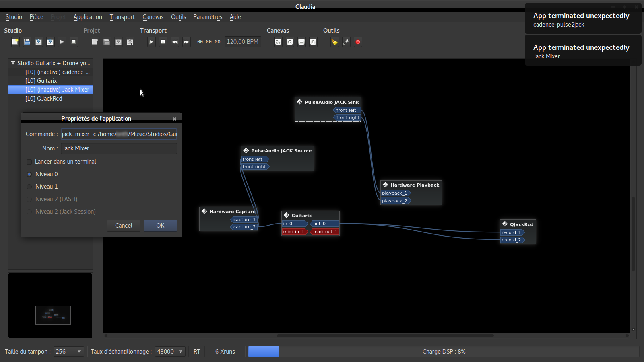Image resolution: width=644 pixels, height=362 pixels.
Task: Select the Niveau 1 radio button
Action: click(29, 187)
